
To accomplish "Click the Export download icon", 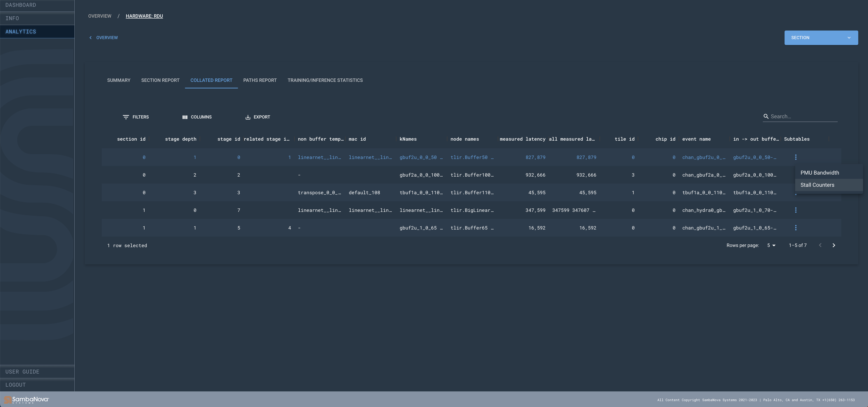I will click(248, 117).
